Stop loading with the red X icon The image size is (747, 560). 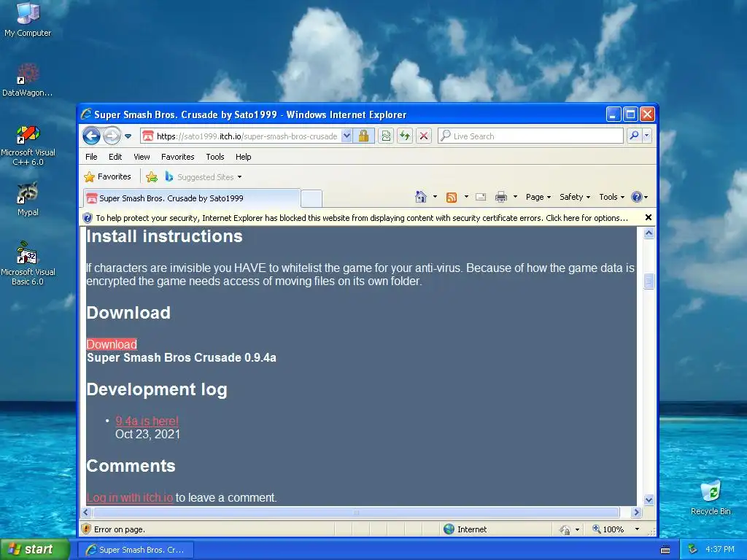click(424, 136)
